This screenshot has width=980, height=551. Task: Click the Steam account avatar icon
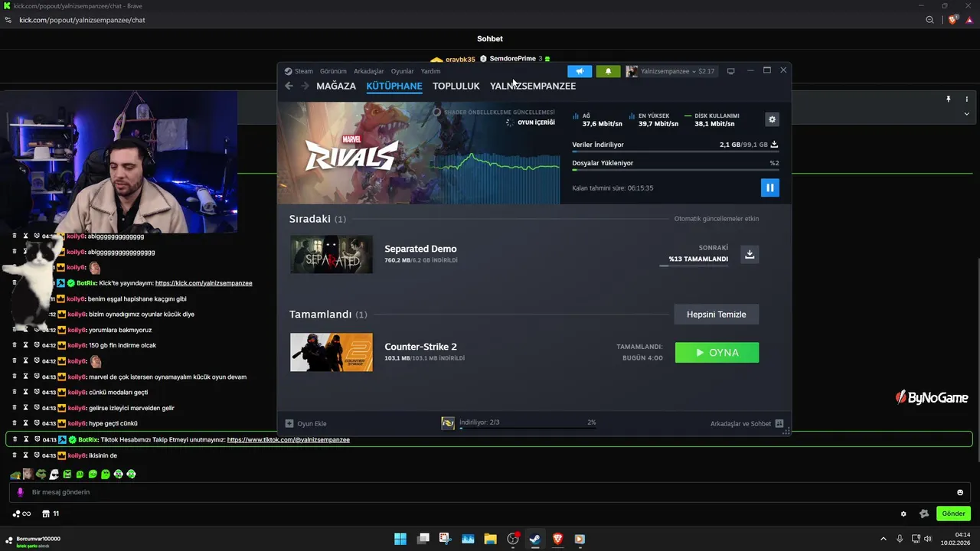click(x=632, y=71)
